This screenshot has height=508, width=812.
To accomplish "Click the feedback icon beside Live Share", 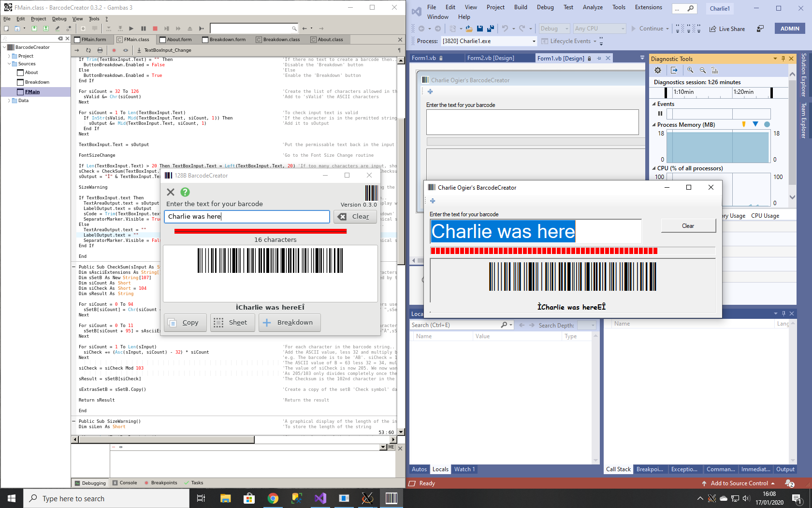I will [760, 29].
